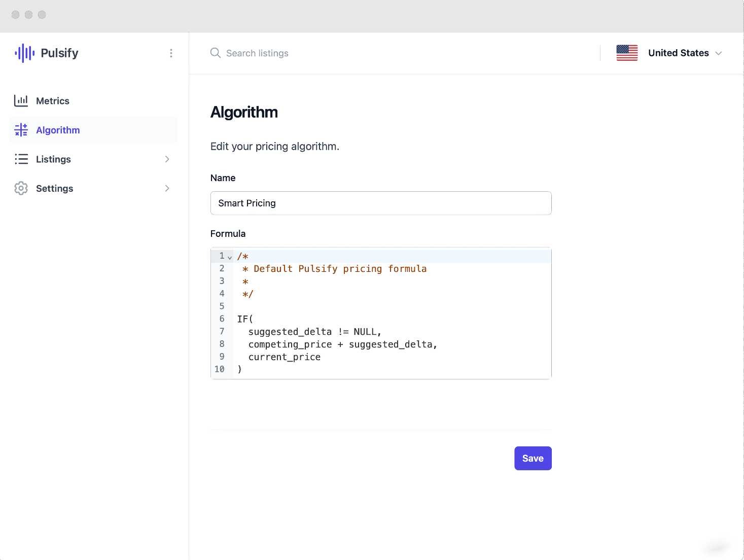Click the closing parenthesis on line 10
The image size is (744, 560).
click(240, 369)
